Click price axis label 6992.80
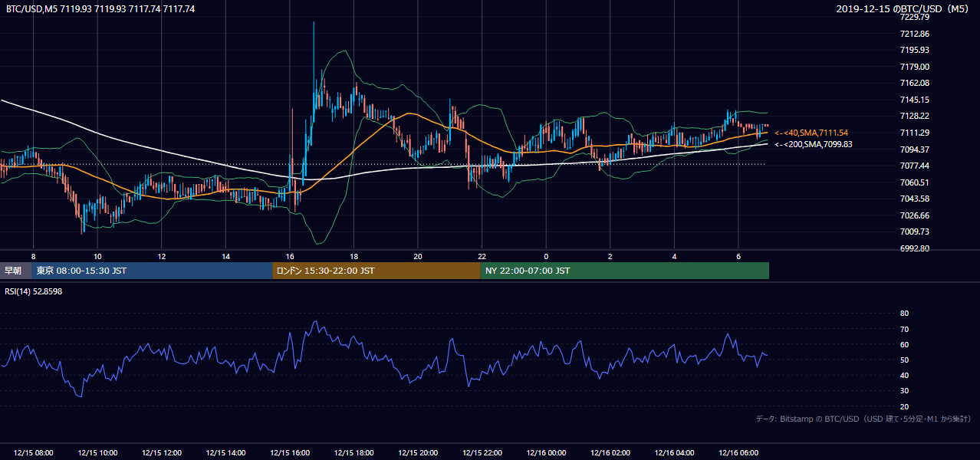Viewport: 980px width, 460px height. [x=915, y=248]
